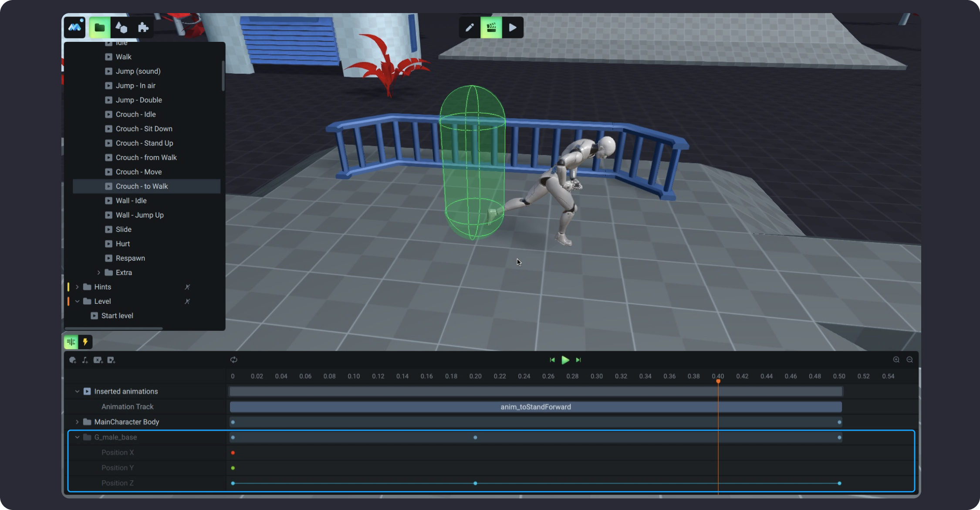
Task: Expand the MainCharacter Body track
Action: tap(77, 422)
